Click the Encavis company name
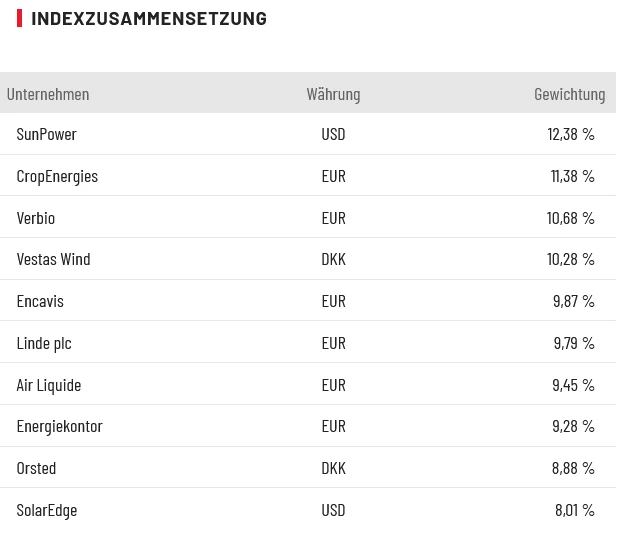 click(x=40, y=301)
